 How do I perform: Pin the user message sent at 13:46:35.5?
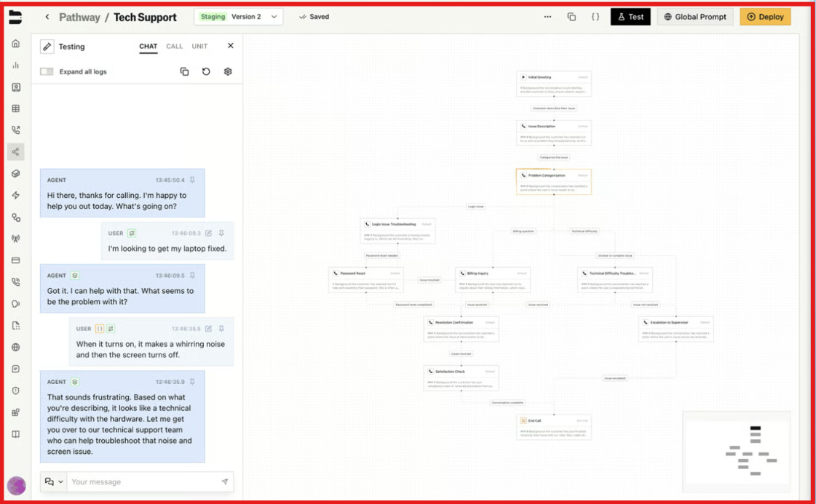coord(221,329)
